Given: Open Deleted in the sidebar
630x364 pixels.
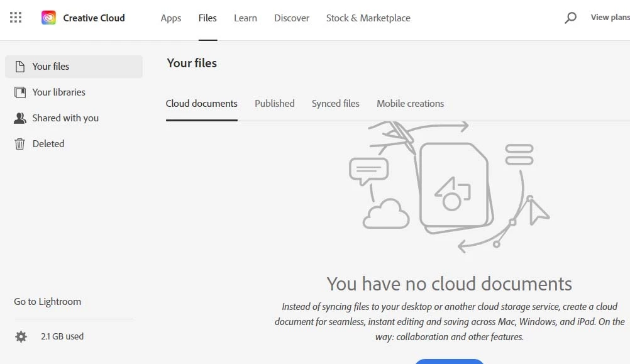Looking at the screenshot, I should [x=48, y=144].
